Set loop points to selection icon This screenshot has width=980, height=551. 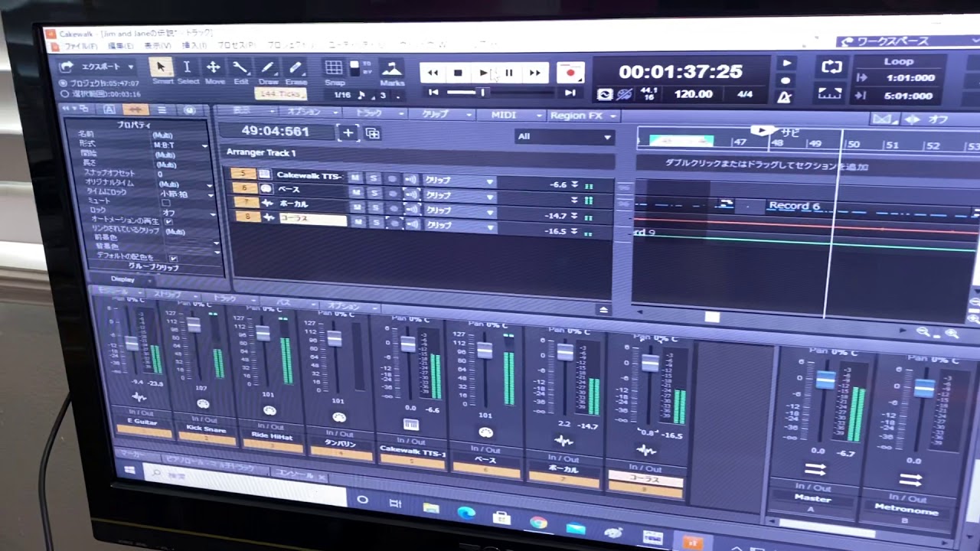pyautogui.click(x=830, y=93)
